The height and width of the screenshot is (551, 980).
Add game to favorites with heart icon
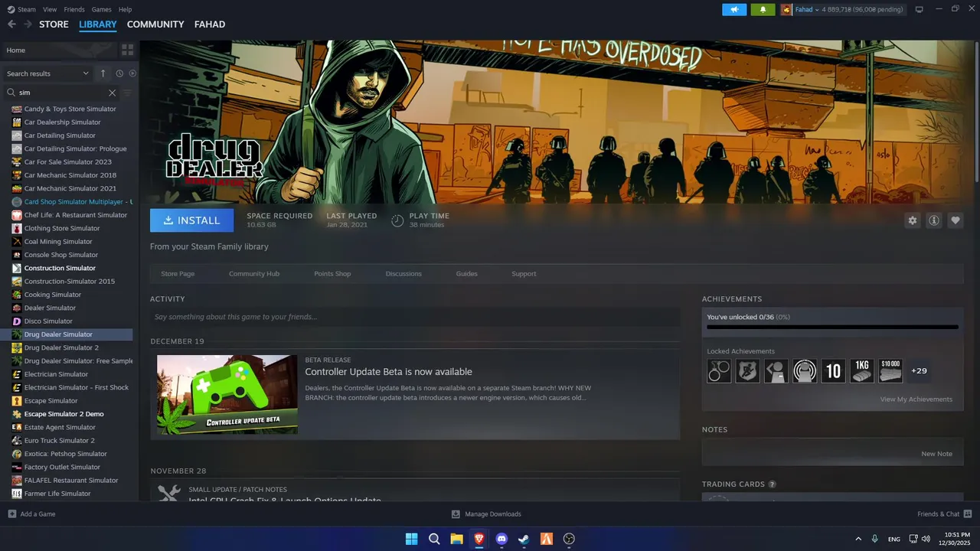coord(955,220)
